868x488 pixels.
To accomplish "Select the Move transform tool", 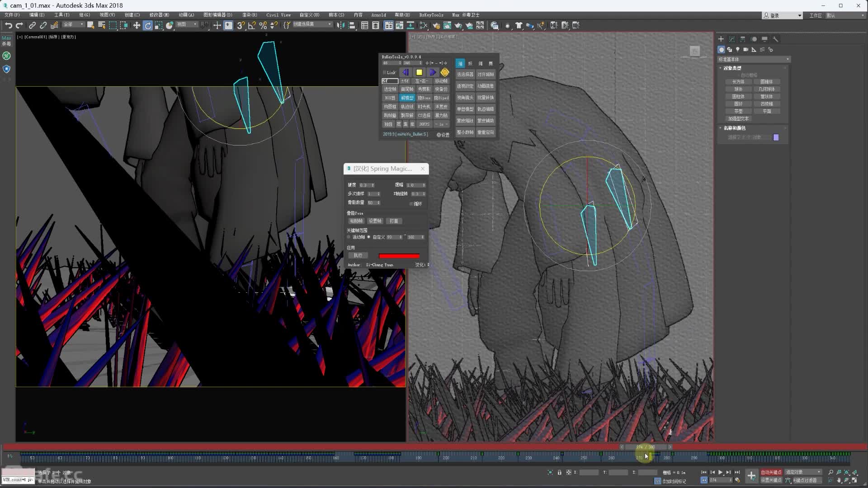I will tap(137, 25).
